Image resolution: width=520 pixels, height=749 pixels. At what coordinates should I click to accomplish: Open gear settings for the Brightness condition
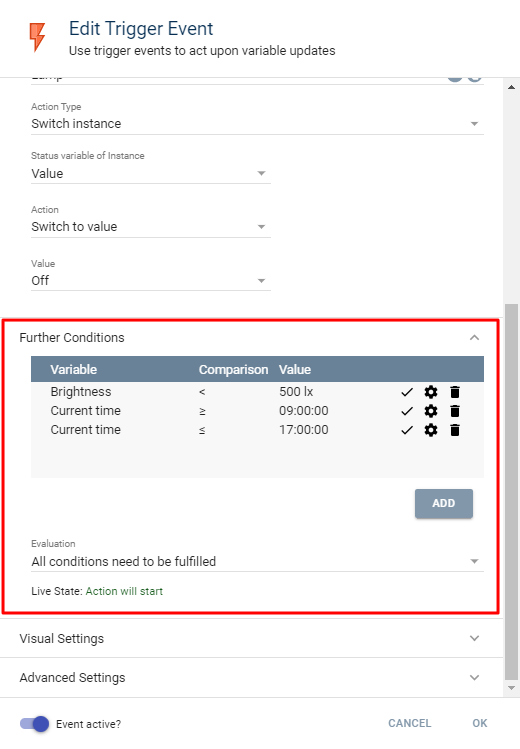pos(431,392)
